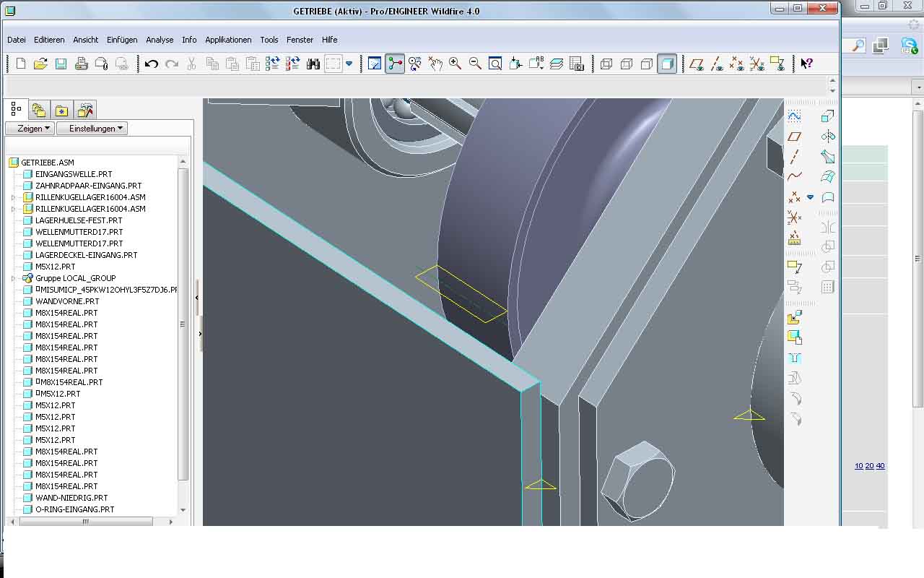Open datum point flyout arrow
Viewport: 924px width, 578px height.
pyautogui.click(x=810, y=197)
